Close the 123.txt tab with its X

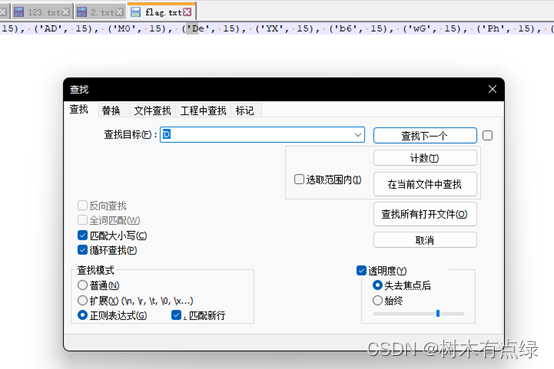coord(66,12)
